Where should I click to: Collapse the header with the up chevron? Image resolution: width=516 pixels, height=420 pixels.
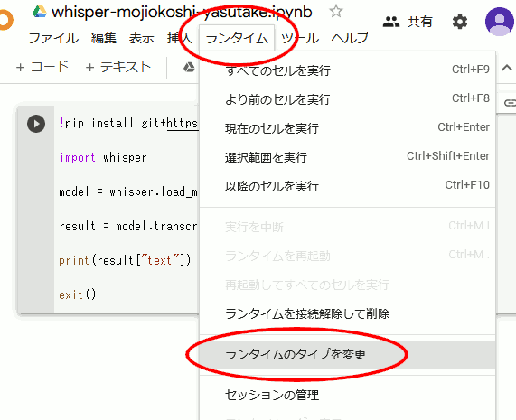(x=507, y=68)
